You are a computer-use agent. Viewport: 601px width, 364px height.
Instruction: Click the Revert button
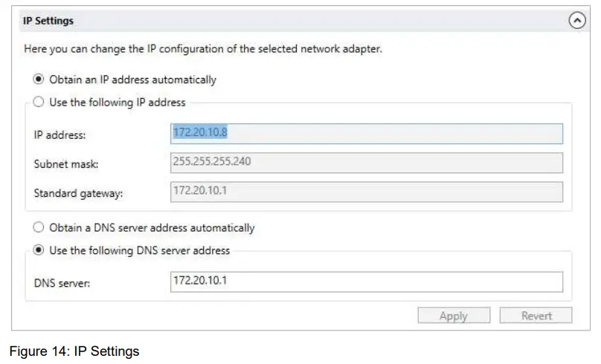pyautogui.click(x=536, y=316)
